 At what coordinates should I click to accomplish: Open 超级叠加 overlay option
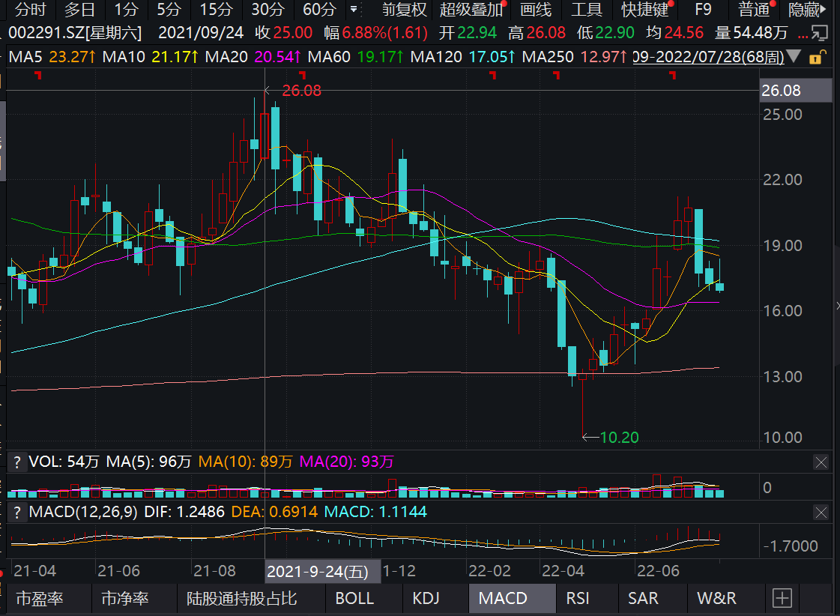[471, 9]
